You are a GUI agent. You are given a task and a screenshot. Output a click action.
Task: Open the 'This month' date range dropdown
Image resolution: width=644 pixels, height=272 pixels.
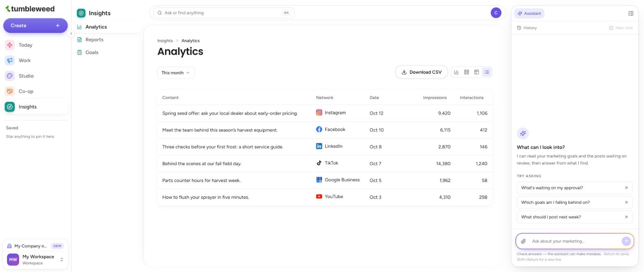(x=176, y=73)
